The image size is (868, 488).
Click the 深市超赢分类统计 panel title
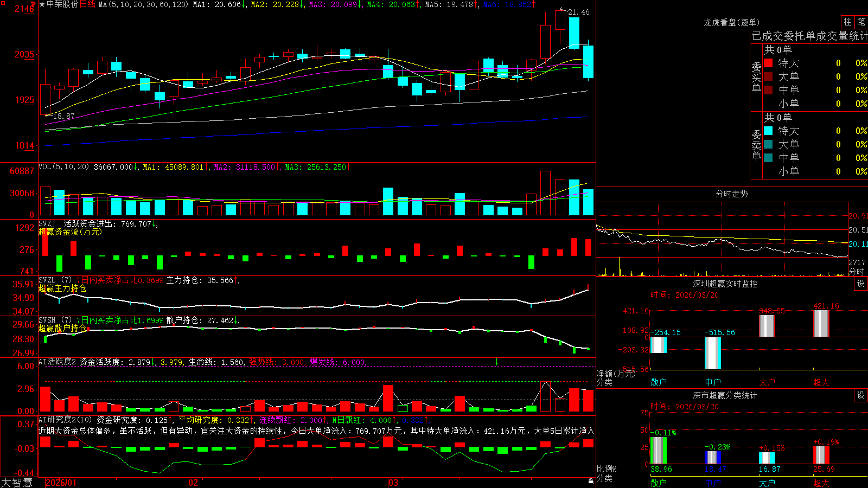click(725, 395)
